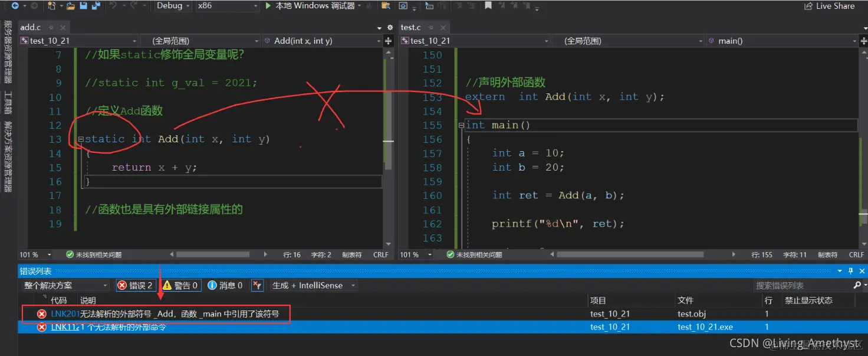
Task: Open Add(int x, int y) member dropdown
Action: click(323, 41)
